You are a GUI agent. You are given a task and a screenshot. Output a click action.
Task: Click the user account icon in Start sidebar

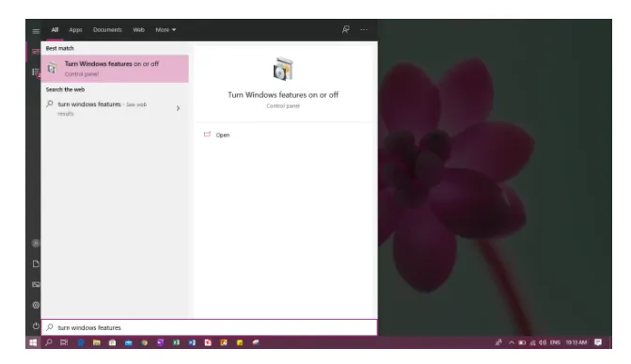pos(36,244)
